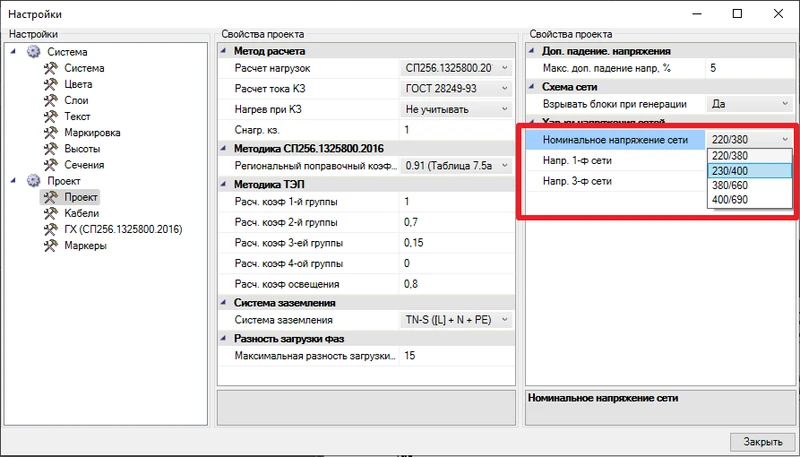This screenshot has height=457, width=800.
Task: Click the tools icon beside Высоты
Action: 51,148
